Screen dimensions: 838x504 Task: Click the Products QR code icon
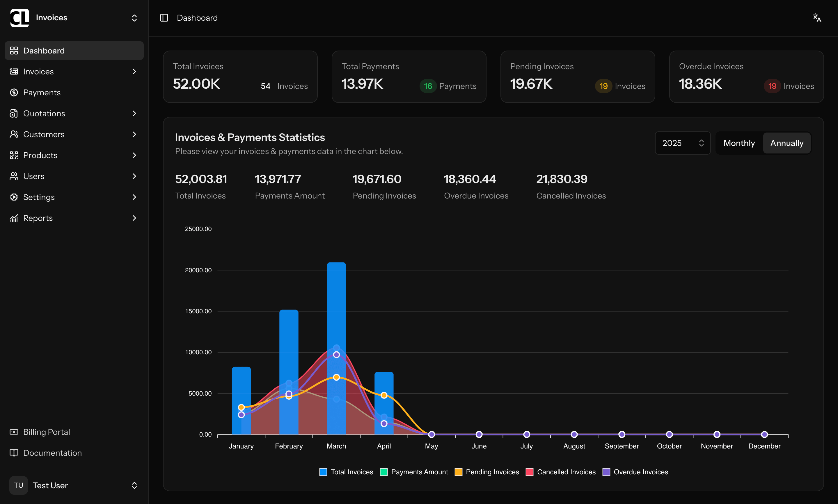coord(14,155)
